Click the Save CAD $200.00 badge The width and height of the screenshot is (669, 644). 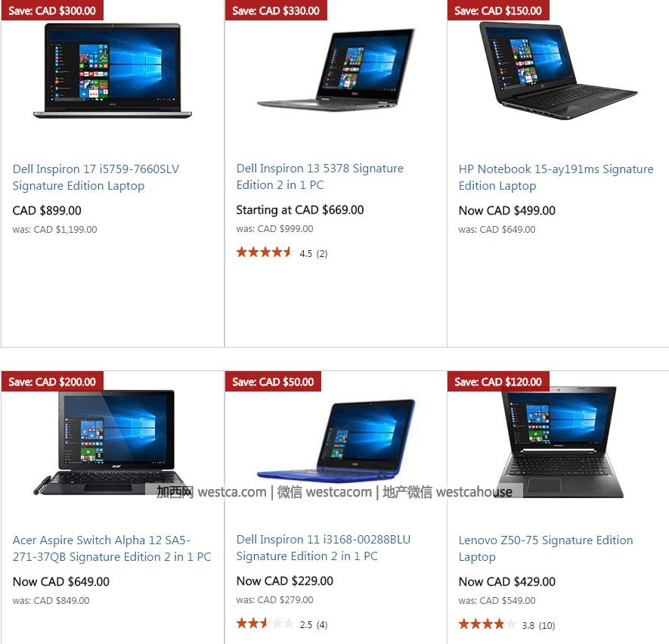(52, 381)
